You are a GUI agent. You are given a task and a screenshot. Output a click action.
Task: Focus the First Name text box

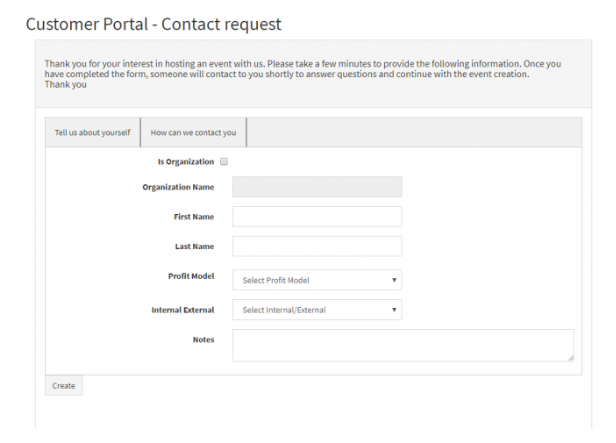point(317,216)
